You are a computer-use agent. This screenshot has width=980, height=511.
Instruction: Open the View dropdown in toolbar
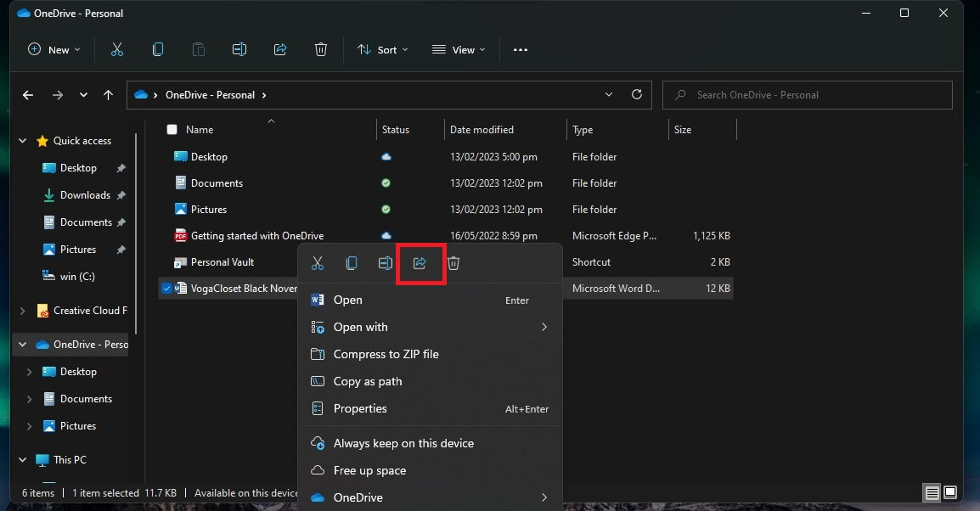click(459, 50)
